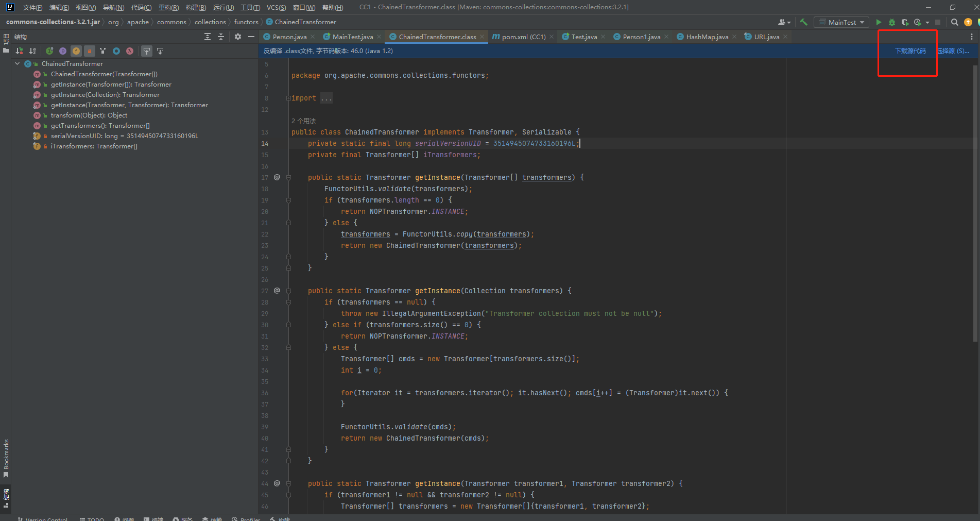Open structure panel settings gear
This screenshot has height=521, width=980.
[x=238, y=37]
